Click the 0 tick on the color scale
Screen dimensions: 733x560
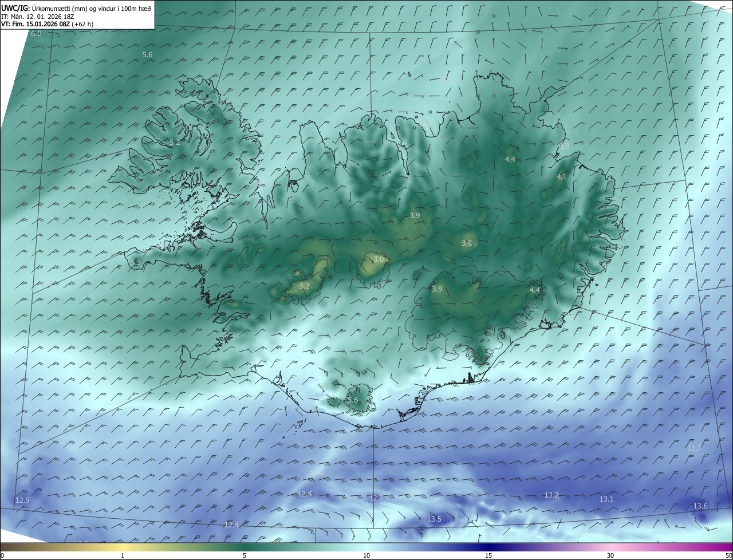2,555
